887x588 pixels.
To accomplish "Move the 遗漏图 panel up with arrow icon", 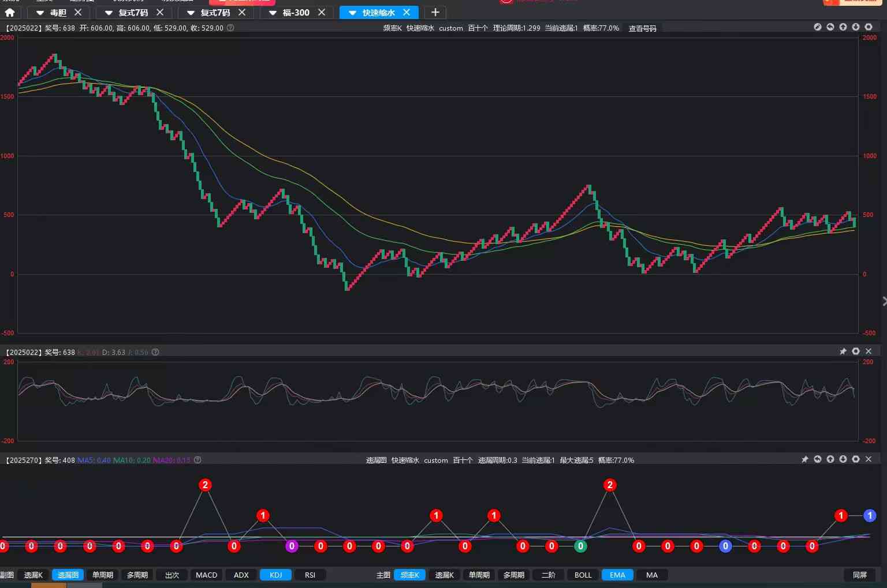I will pos(830,459).
